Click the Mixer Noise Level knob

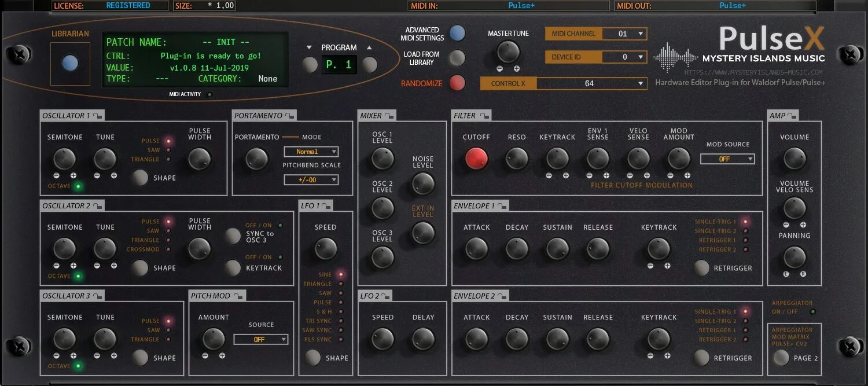(423, 183)
